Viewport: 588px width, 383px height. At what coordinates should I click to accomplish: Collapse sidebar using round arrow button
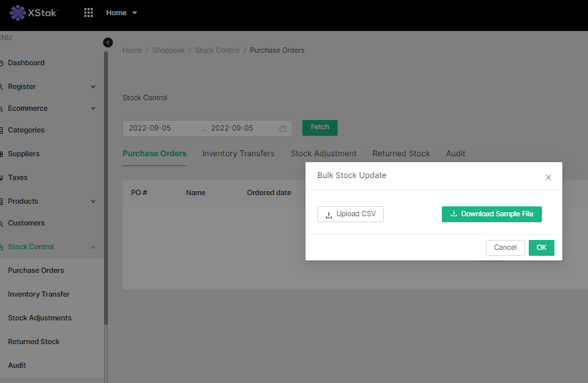108,42
